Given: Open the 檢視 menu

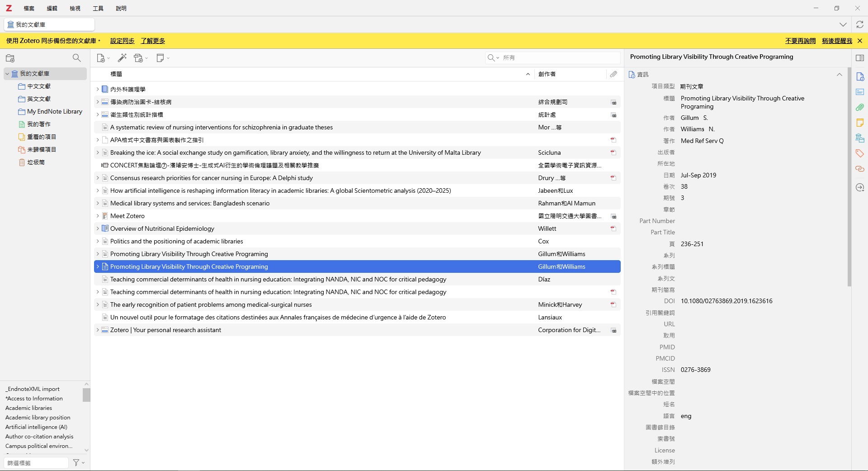Looking at the screenshot, I should 75,8.
